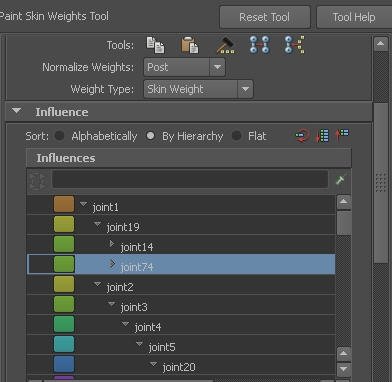Click the influence filter search field

(x=190, y=180)
